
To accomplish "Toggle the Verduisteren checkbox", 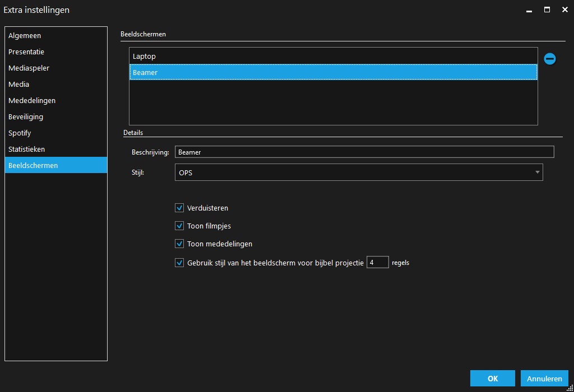I will [x=179, y=208].
